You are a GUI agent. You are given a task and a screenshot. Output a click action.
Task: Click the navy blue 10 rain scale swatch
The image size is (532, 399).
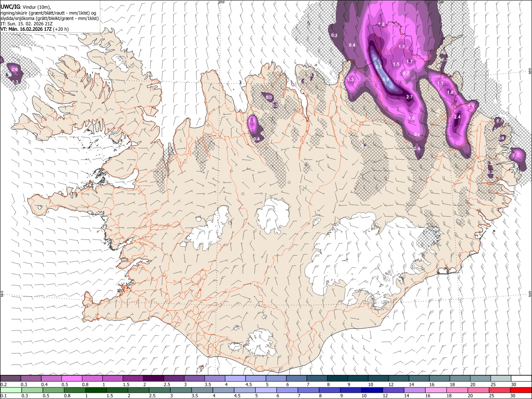(x=372, y=390)
